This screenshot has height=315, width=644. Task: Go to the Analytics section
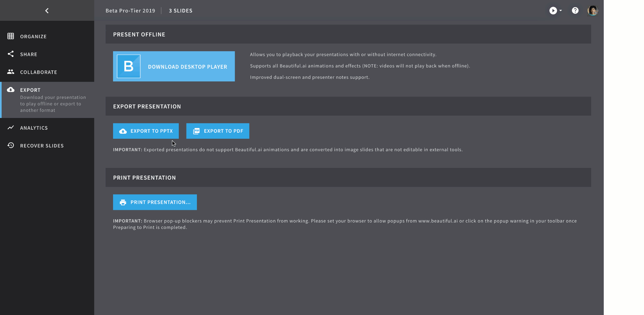[x=34, y=128]
